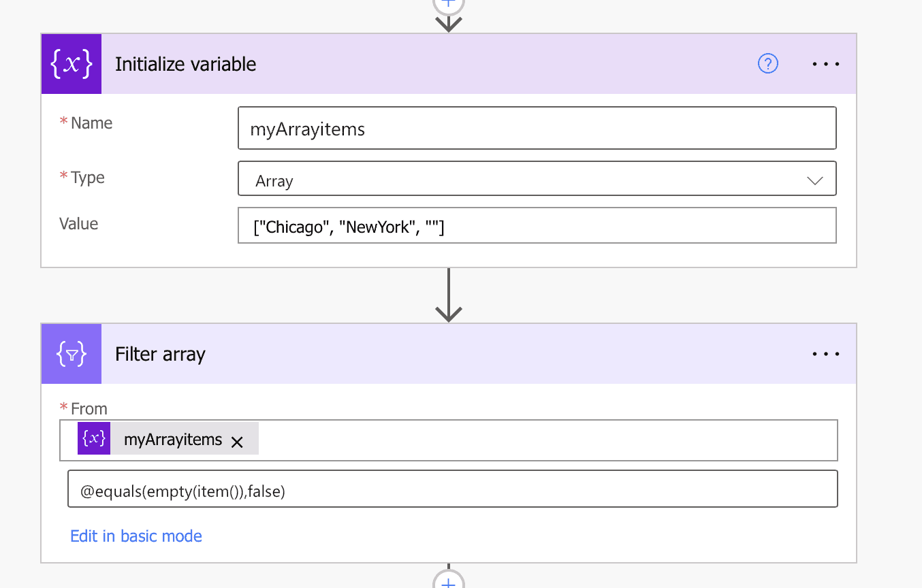Viewport: 922px width, 588px height.
Task: Click Edit in basic mode
Action: pos(136,536)
